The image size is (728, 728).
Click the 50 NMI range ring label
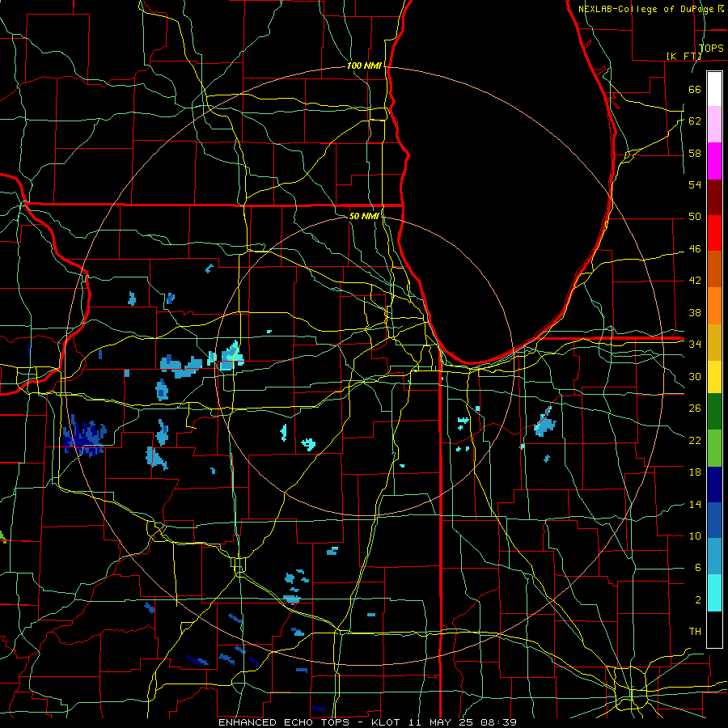364,216
